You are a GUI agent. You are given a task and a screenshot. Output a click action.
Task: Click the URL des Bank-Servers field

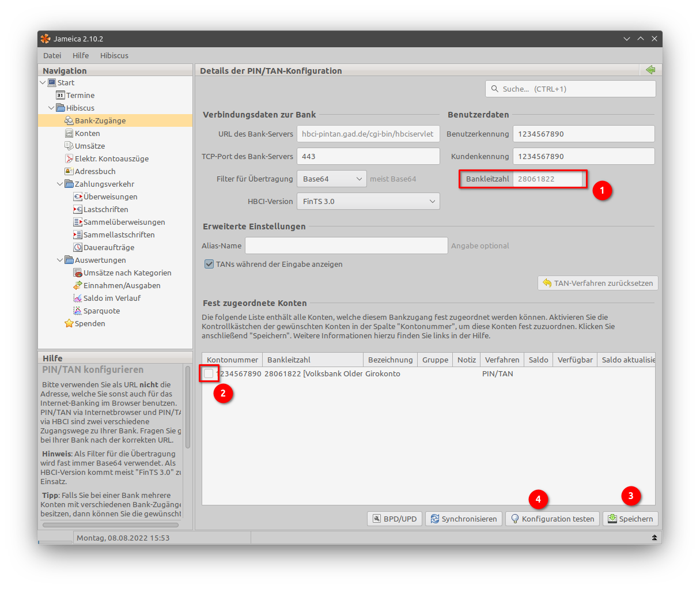(368, 134)
